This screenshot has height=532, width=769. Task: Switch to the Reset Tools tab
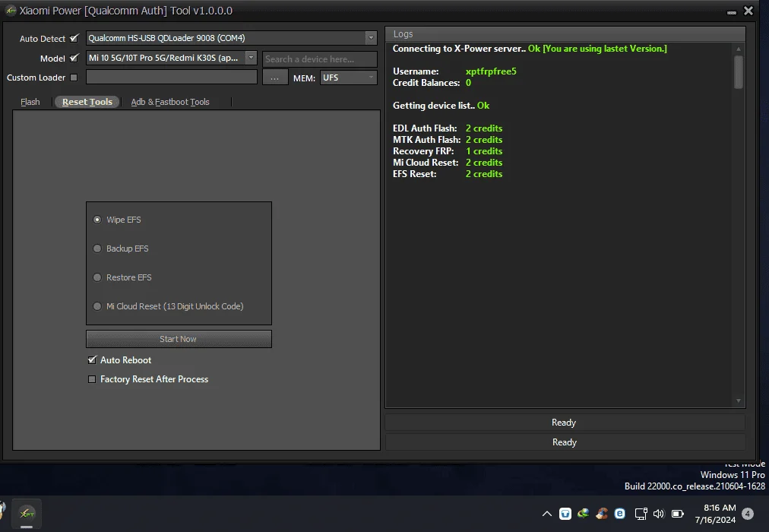87,102
